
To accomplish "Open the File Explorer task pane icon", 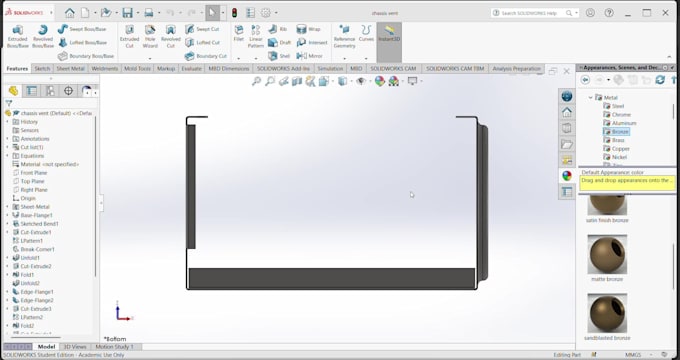I will [567, 144].
